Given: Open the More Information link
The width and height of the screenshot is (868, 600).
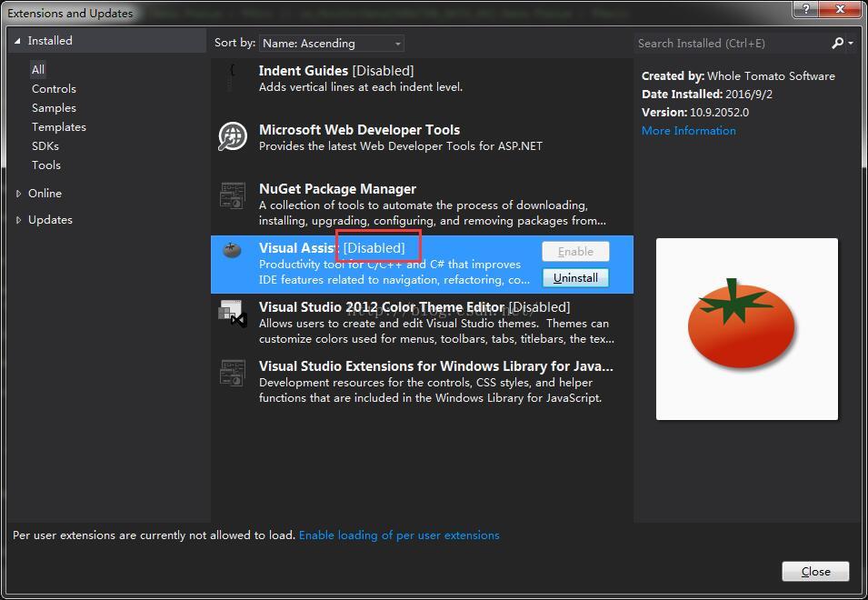Looking at the screenshot, I should coord(689,131).
